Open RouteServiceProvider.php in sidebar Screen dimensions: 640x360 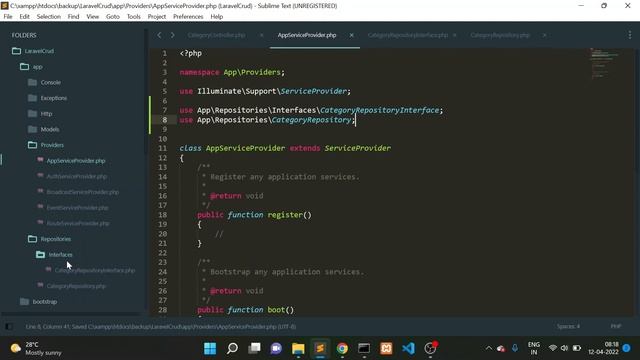point(78,223)
